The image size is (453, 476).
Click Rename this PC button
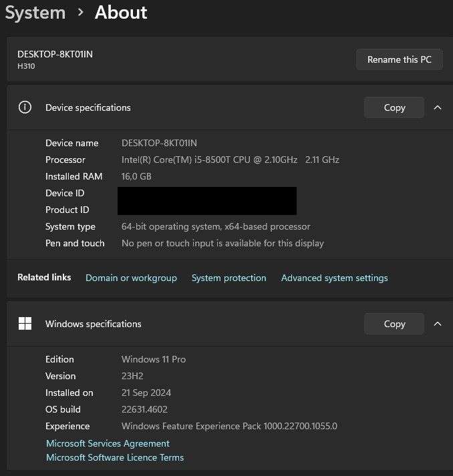coord(400,59)
